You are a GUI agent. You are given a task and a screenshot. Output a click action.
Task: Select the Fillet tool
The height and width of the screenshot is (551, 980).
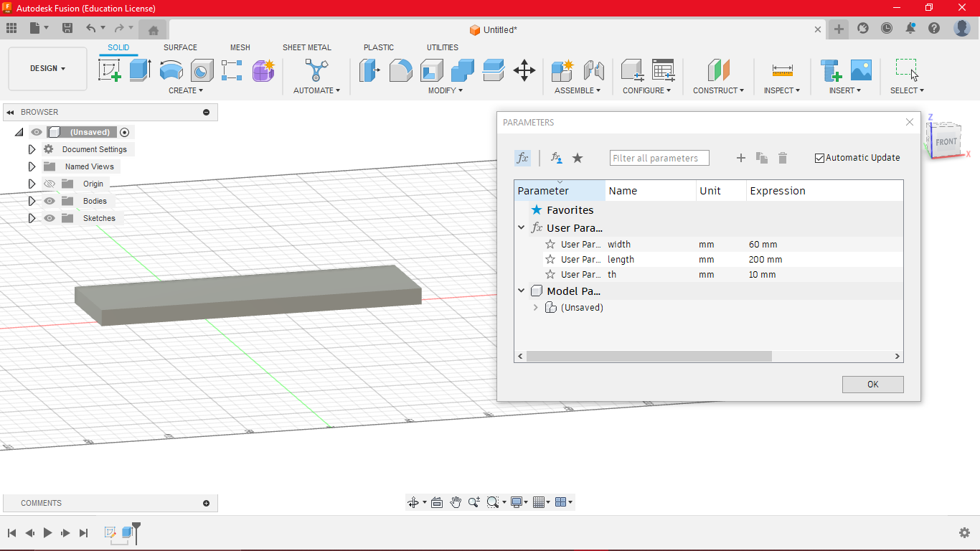(x=400, y=70)
